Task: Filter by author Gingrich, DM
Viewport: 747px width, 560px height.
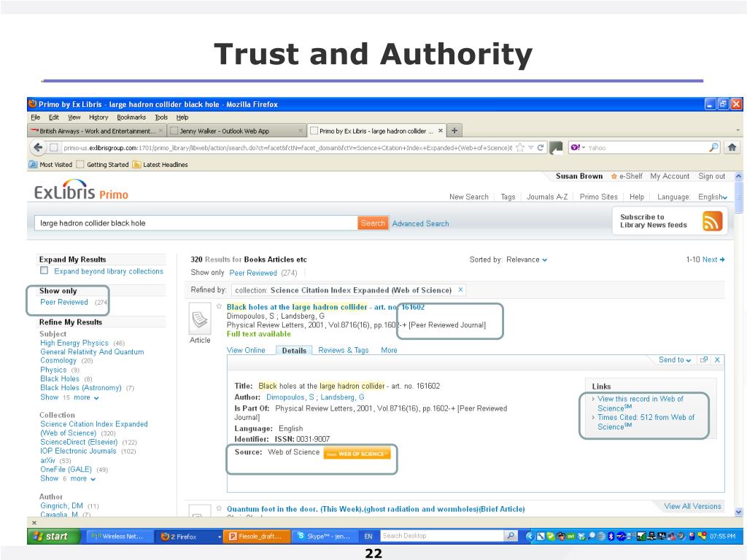Action: [x=61, y=506]
